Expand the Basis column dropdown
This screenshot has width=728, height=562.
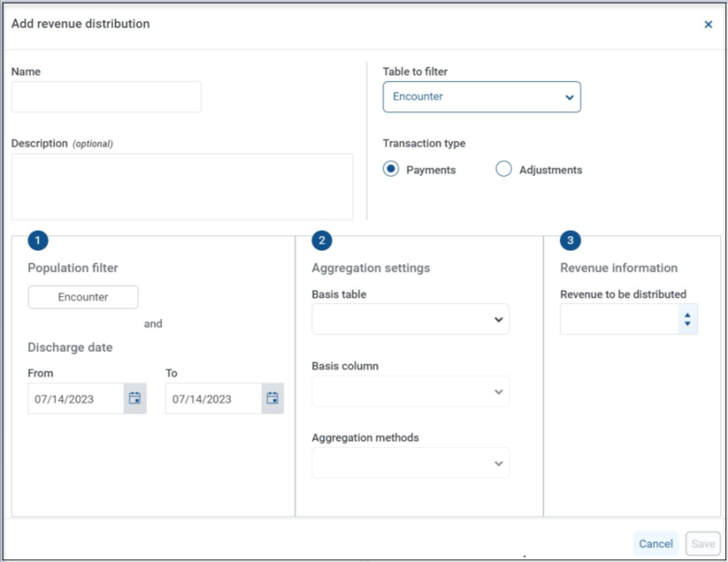411,391
